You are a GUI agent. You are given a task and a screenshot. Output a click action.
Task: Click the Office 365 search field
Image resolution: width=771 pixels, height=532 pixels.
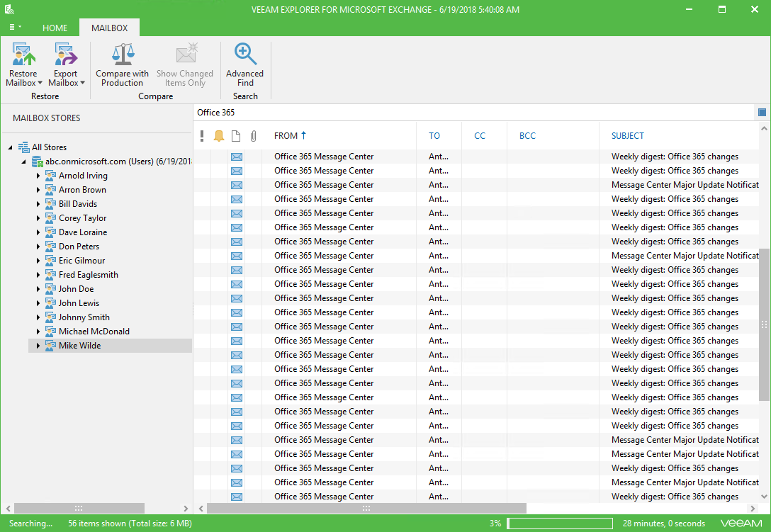(475, 113)
